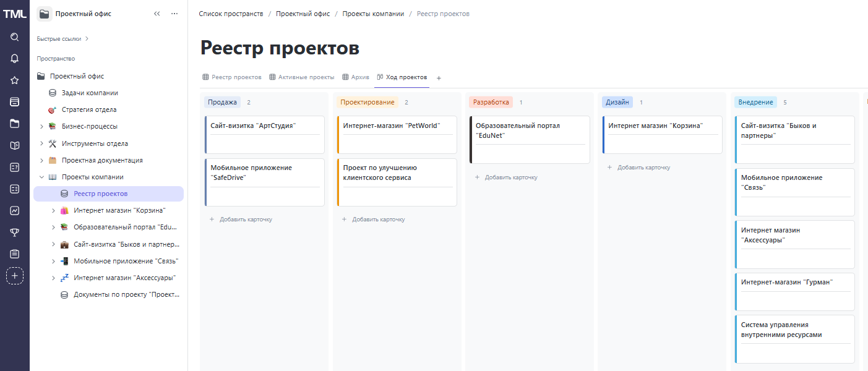This screenshot has height=371, width=868.
Task: Open the card Интернет-магазин "Гурман"
Action: [x=794, y=291]
